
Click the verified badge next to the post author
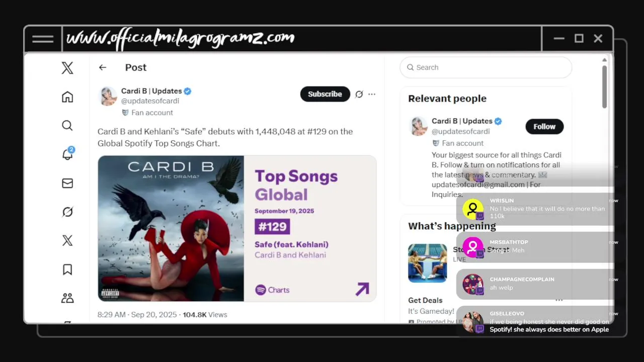pyautogui.click(x=188, y=91)
